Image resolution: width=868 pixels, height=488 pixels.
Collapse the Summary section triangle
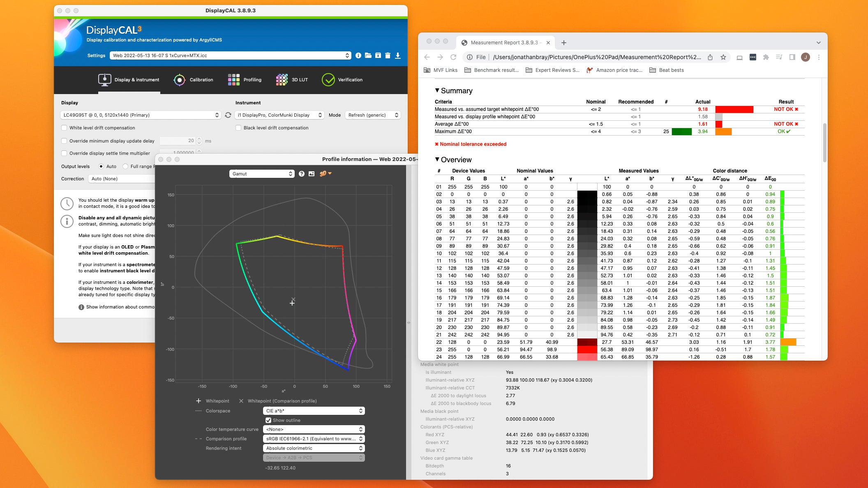[x=437, y=90]
